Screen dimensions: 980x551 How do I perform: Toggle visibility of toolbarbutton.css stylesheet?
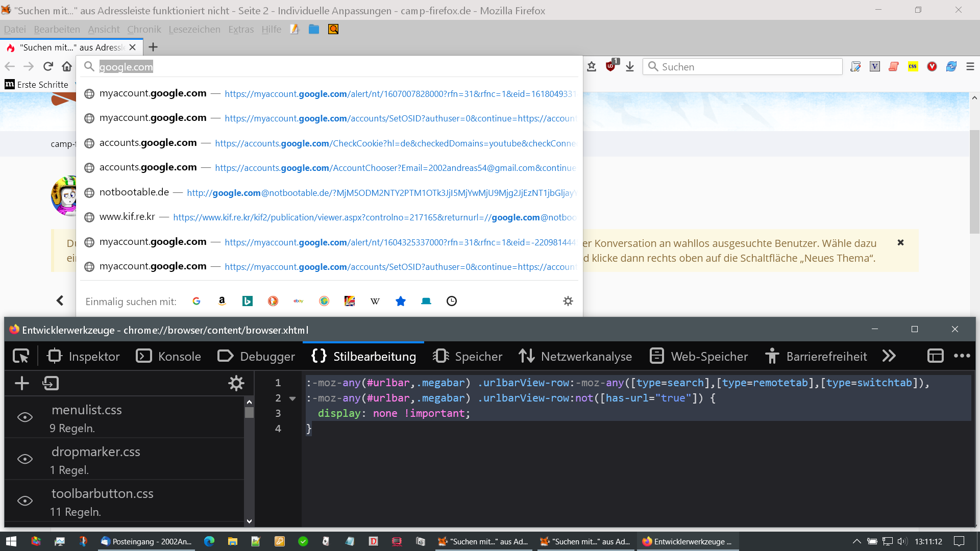[25, 501]
